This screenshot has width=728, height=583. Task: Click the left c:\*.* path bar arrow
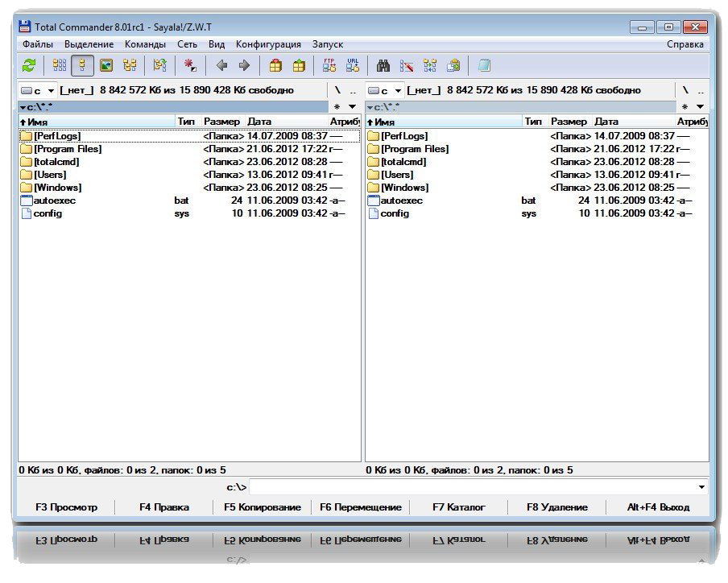[x=23, y=108]
